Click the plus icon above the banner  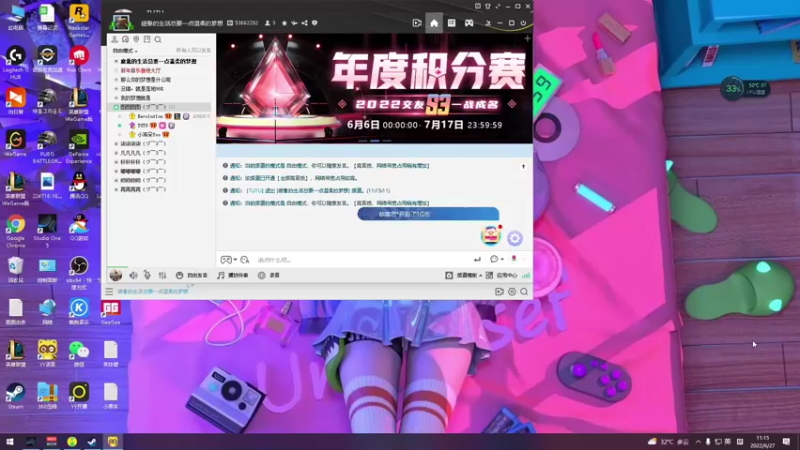click(527, 38)
